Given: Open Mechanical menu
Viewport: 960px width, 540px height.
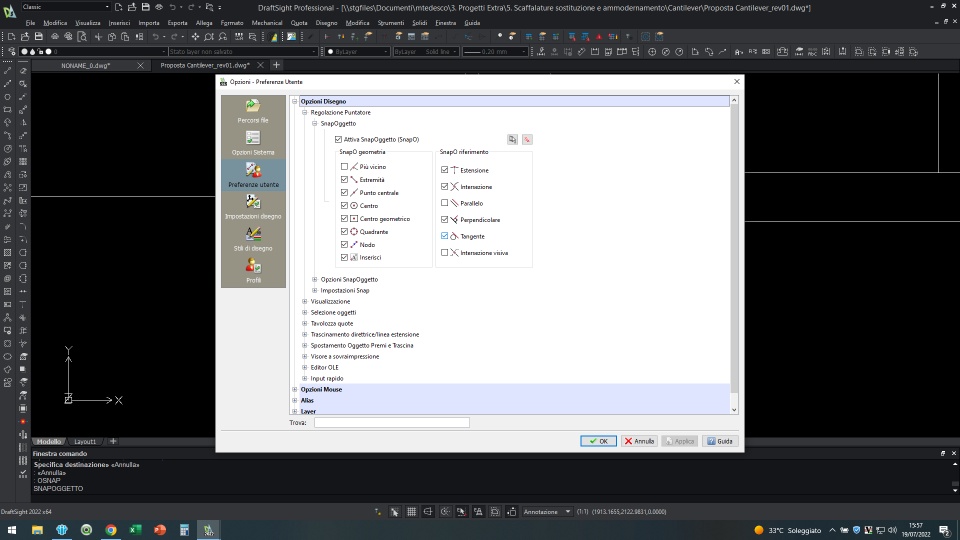Looking at the screenshot, I should (x=267, y=23).
